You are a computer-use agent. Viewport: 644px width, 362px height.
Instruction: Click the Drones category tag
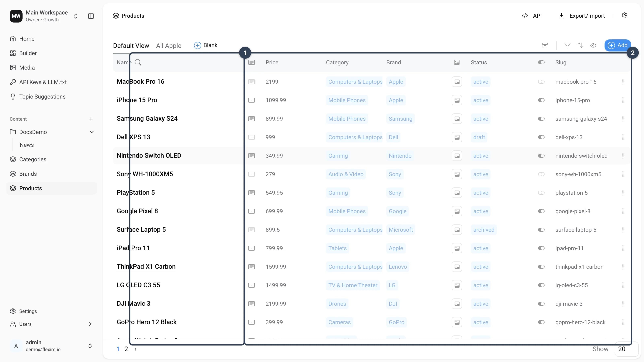pyautogui.click(x=337, y=303)
